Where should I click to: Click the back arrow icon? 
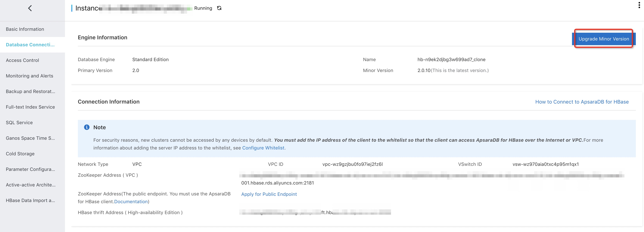click(30, 8)
